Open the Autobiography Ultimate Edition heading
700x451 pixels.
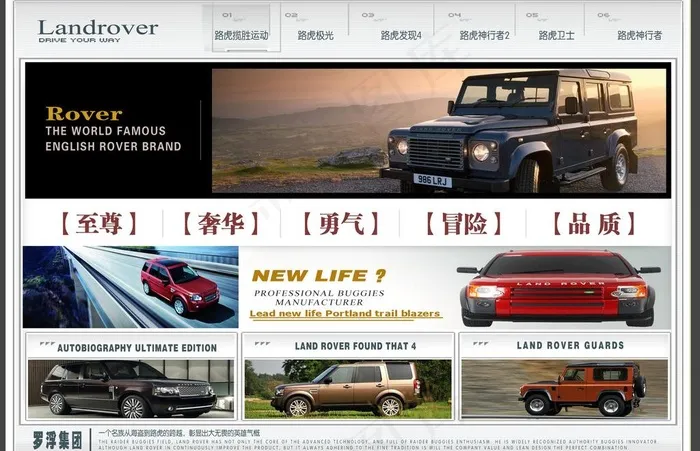137,348
